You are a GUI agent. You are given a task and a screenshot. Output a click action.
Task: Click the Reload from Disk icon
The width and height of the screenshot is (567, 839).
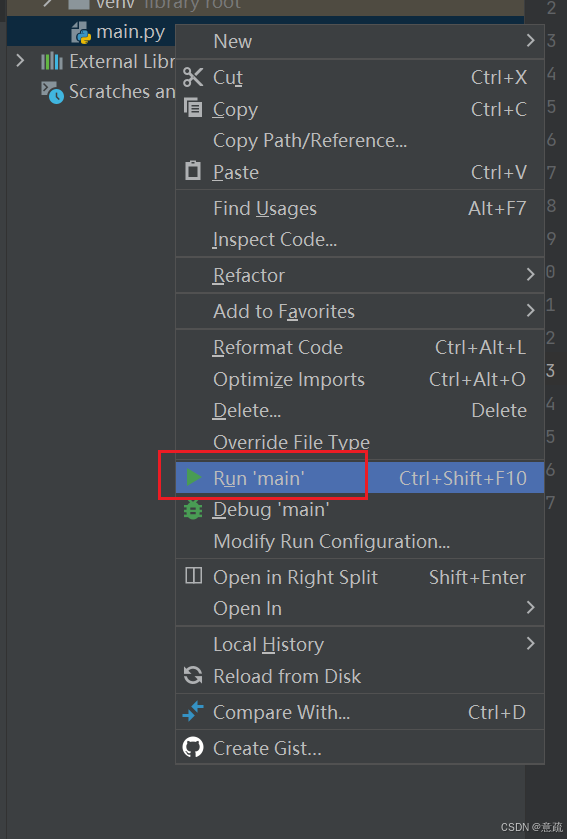click(x=193, y=675)
